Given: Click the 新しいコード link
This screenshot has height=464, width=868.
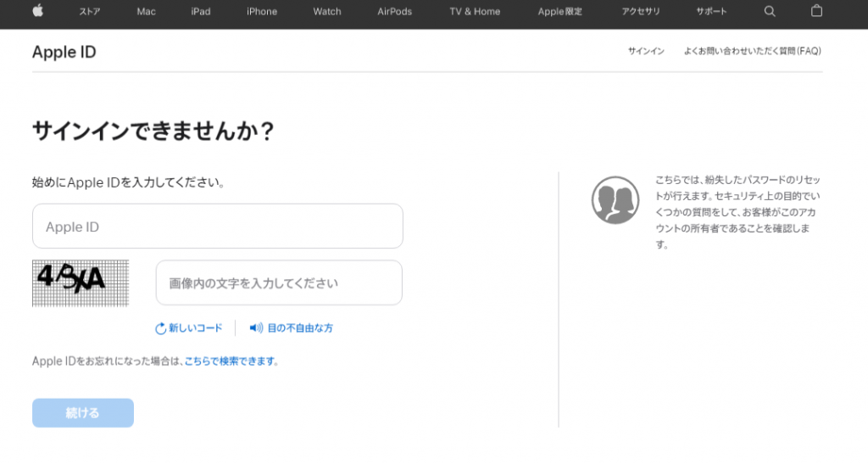Looking at the screenshot, I should click(196, 327).
